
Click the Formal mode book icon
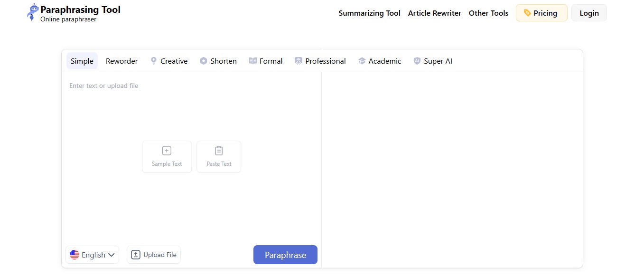(253, 61)
